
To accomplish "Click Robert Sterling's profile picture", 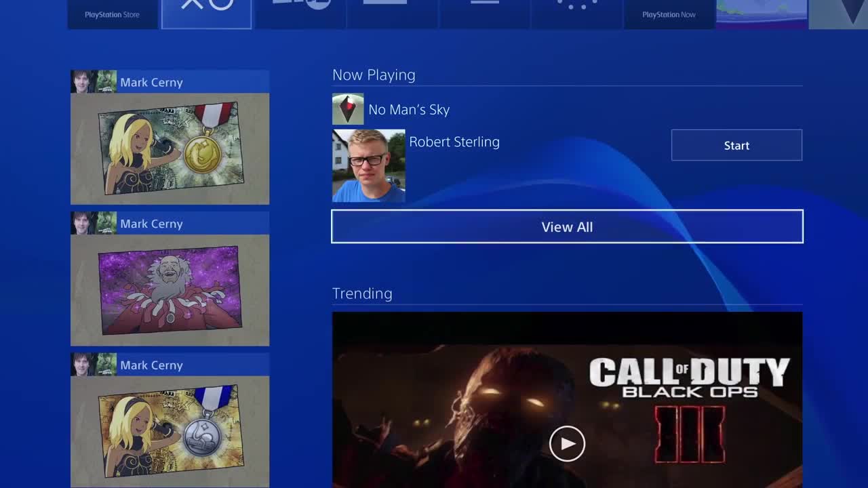I will coord(368,165).
